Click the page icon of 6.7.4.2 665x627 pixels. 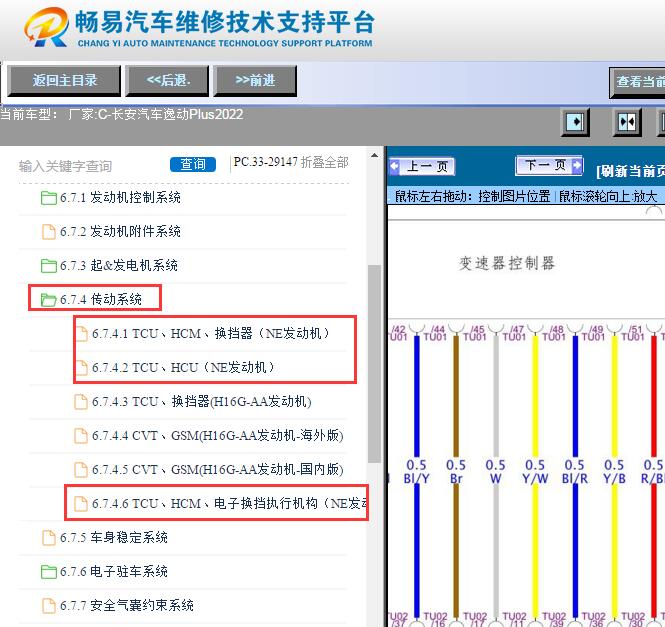point(82,368)
